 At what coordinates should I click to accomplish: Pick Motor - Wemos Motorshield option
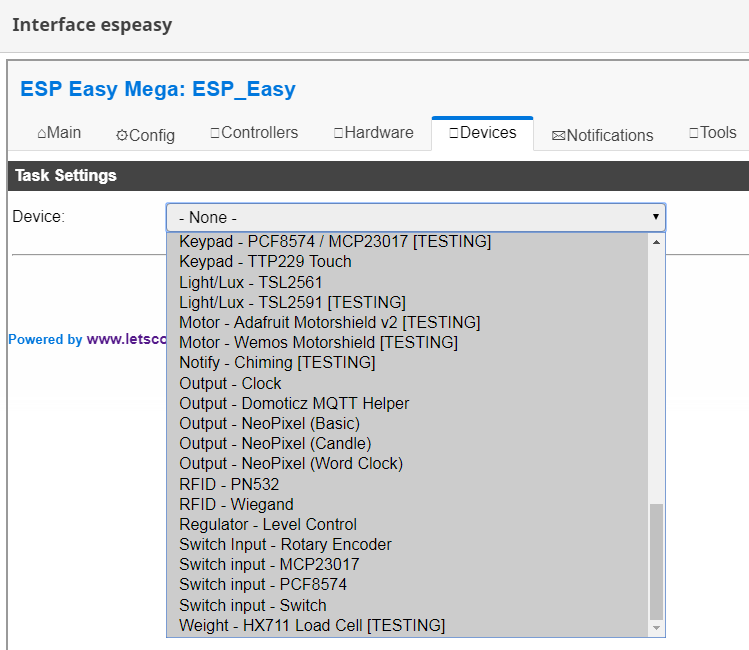408,342
